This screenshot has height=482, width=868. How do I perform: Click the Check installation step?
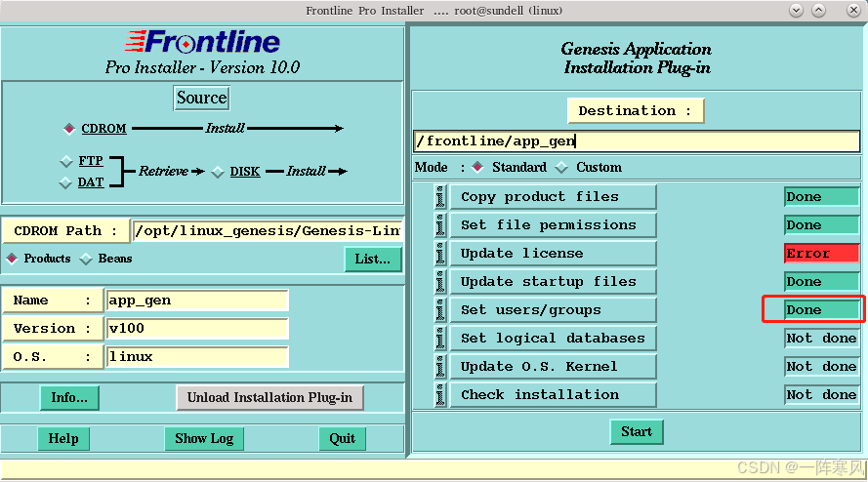point(553,394)
